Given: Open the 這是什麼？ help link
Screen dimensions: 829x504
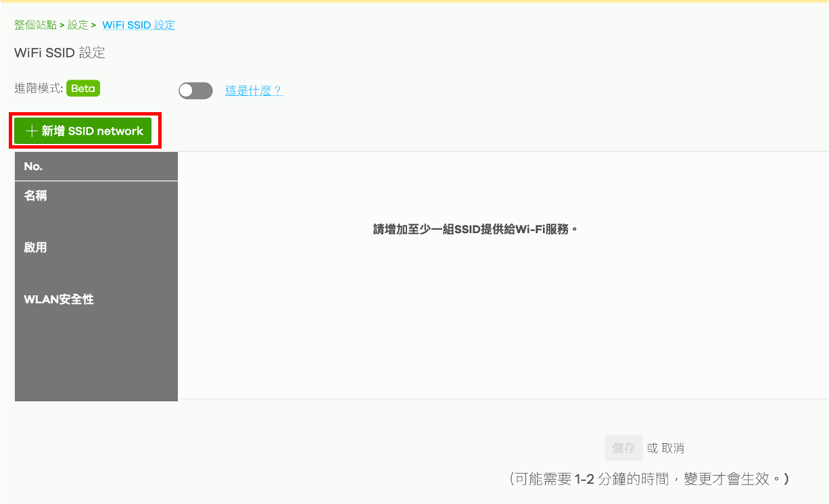Looking at the screenshot, I should [x=254, y=91].
